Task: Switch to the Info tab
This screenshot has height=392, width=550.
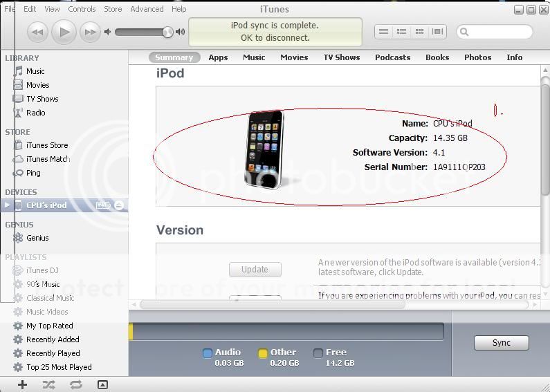Action: tap(515, 57)
